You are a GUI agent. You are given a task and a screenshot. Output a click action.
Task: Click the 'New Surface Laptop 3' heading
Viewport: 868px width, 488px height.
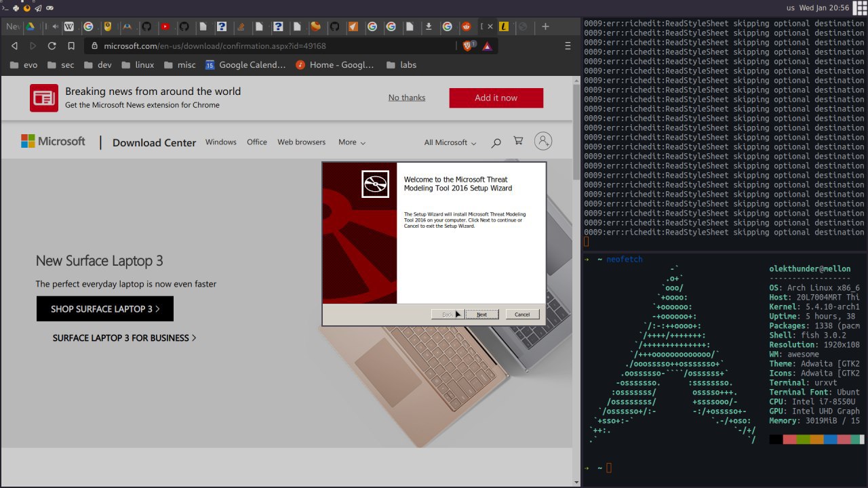[x=99, y=261]
